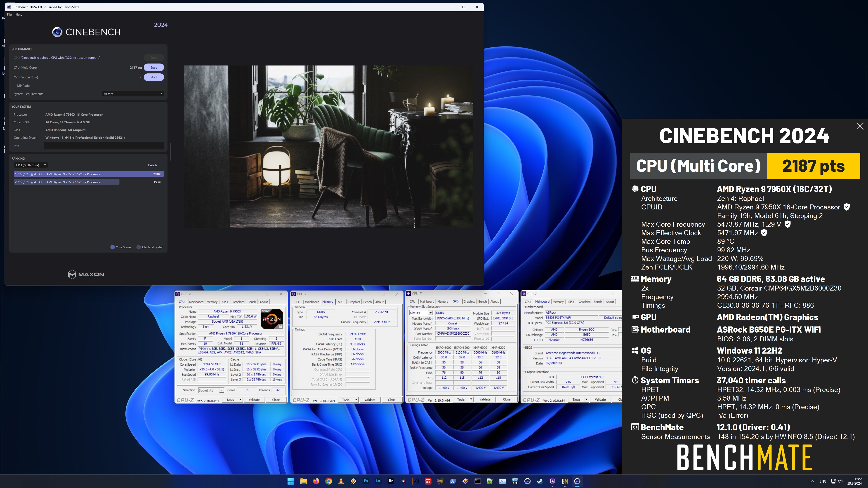Start the CPU (Single Core) benchmark
This screenshot has width=868, height=488.
click(x=154, y=77)
